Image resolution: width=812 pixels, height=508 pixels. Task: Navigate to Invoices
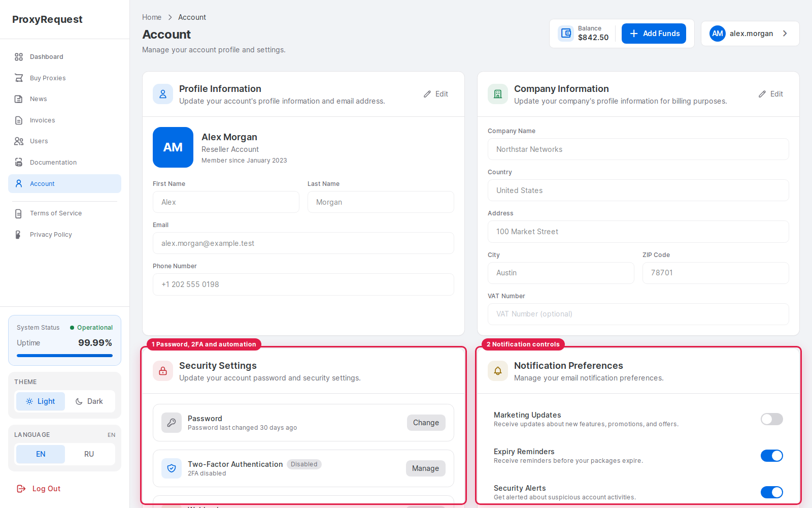(x=64, y=120)
